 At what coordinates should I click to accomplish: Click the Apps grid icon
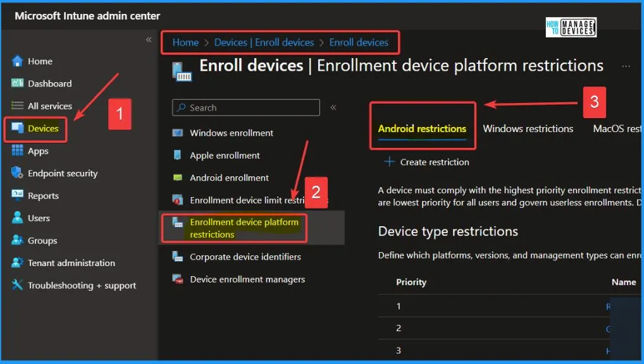point(17,150)
